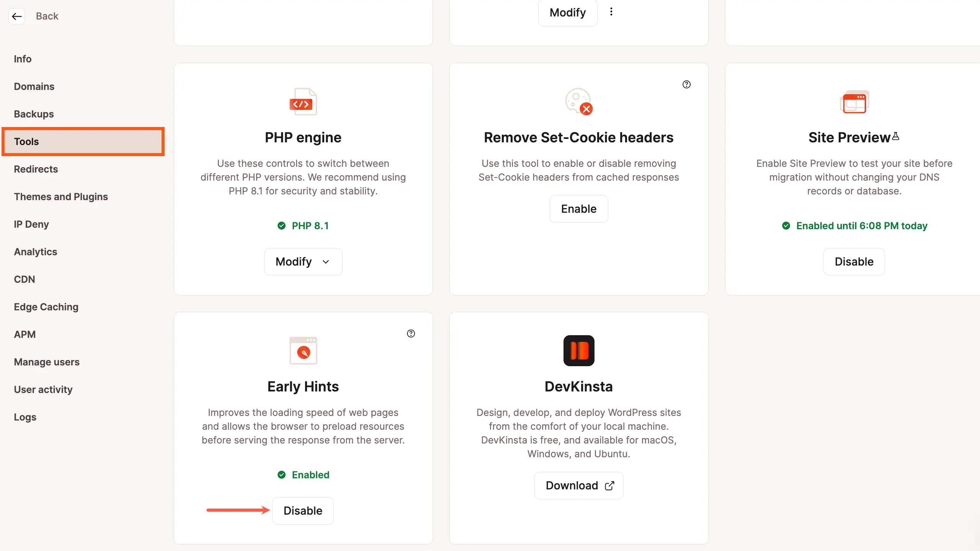Expand the PHP engine Modify dropdown
This screenshot has height=551, width=980.
tap(303, 261)
